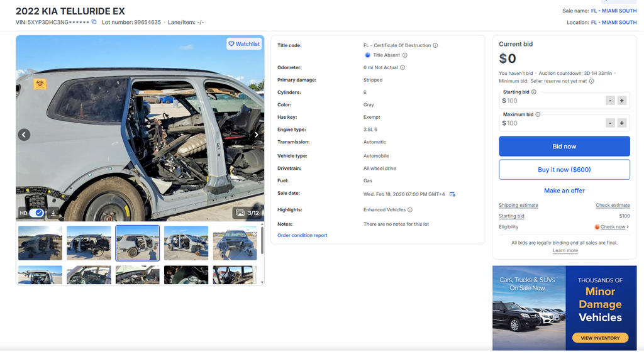
Task: Toggle HD image quality switch
Action: [36, 213]
